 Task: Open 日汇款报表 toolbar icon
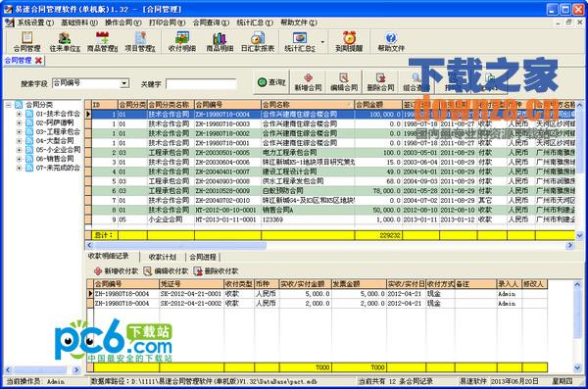[x=258, y=42]
